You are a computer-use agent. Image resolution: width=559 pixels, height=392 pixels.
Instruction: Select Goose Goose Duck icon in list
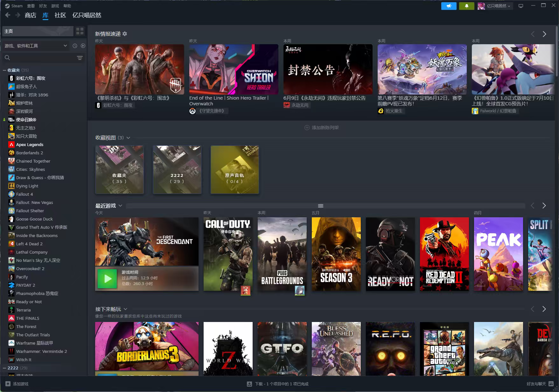tap(11, 219)
